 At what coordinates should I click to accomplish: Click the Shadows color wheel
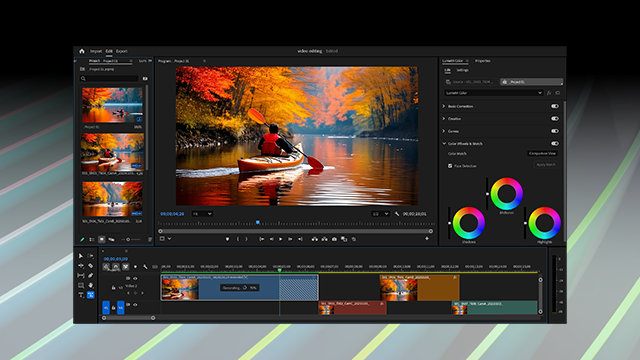[469, 223]
